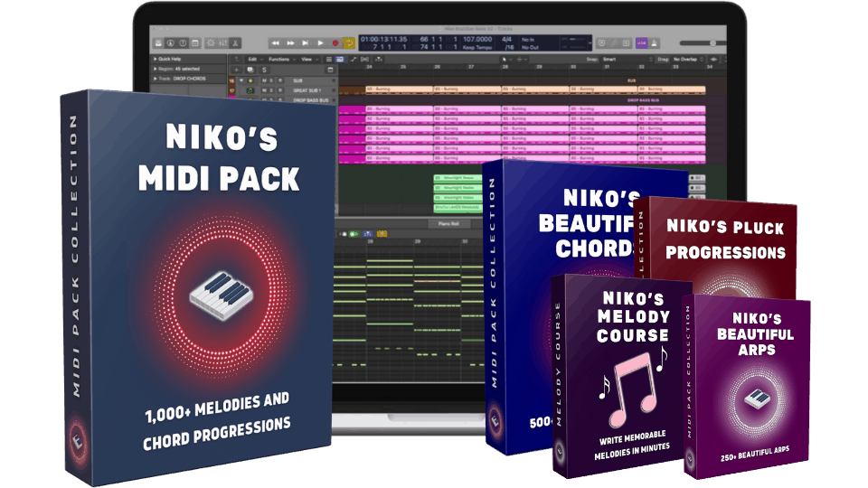The image size is (868, 488).
Task: Click the tempo value 107.0000
Action: click(x=477, y=39)
